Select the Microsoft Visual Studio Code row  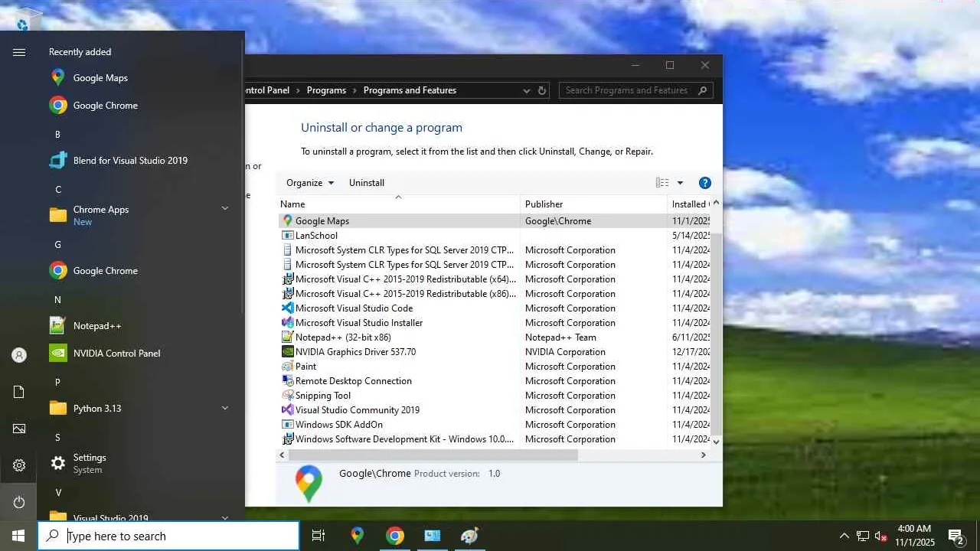[494, 308]
